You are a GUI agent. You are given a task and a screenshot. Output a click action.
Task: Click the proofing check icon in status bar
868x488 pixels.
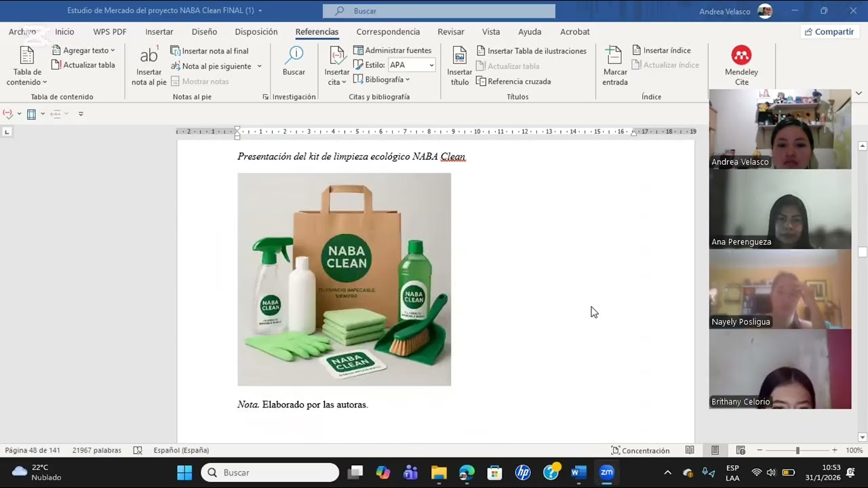click(138, 450)
